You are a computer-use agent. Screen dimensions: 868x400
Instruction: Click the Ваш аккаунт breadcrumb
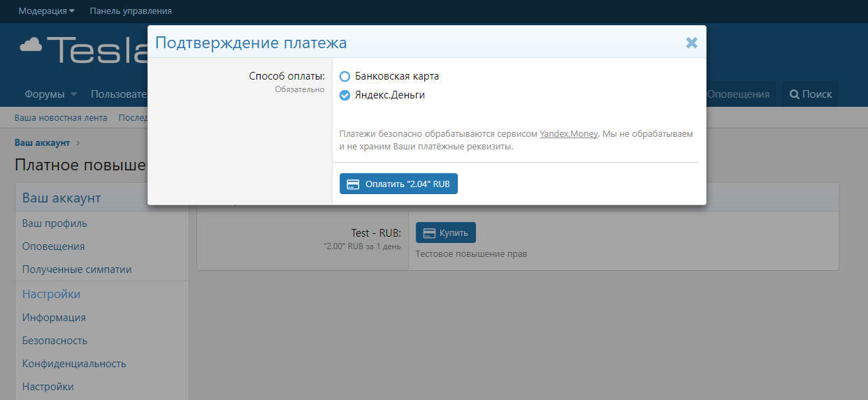[x=42, y=142]
